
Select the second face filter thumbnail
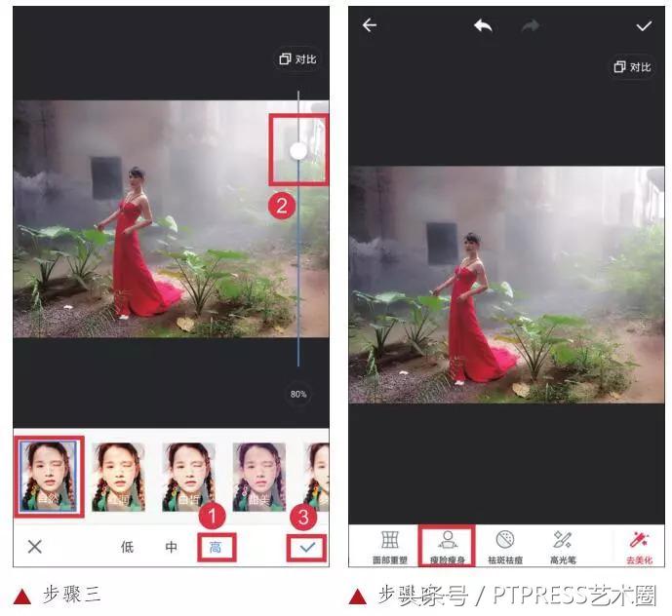[118, 477]
